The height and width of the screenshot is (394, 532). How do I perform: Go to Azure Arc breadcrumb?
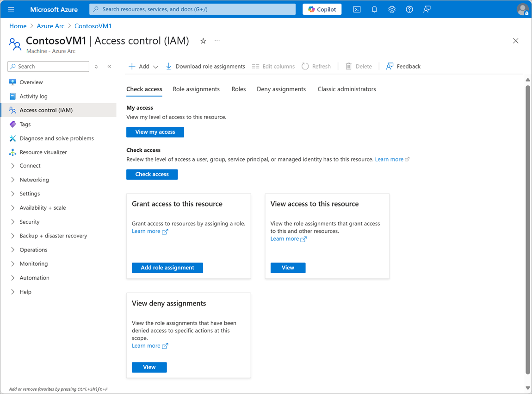(x=50, y=26)
